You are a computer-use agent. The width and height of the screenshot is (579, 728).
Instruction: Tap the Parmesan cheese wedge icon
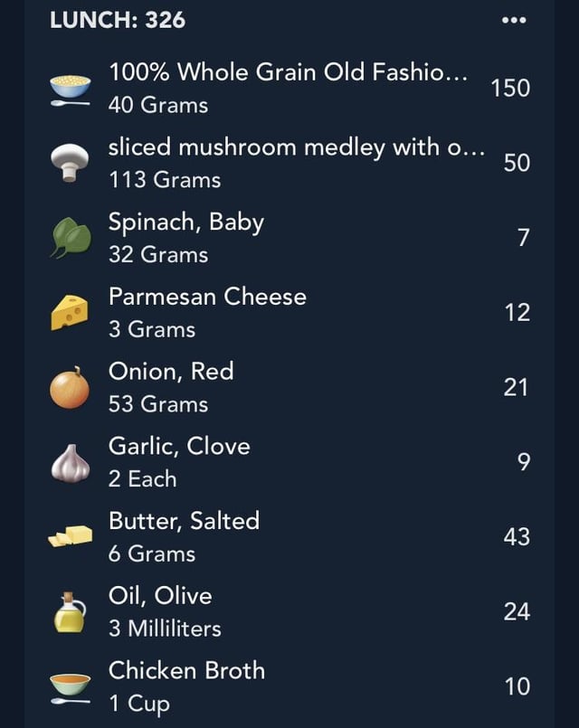point(69,313)
